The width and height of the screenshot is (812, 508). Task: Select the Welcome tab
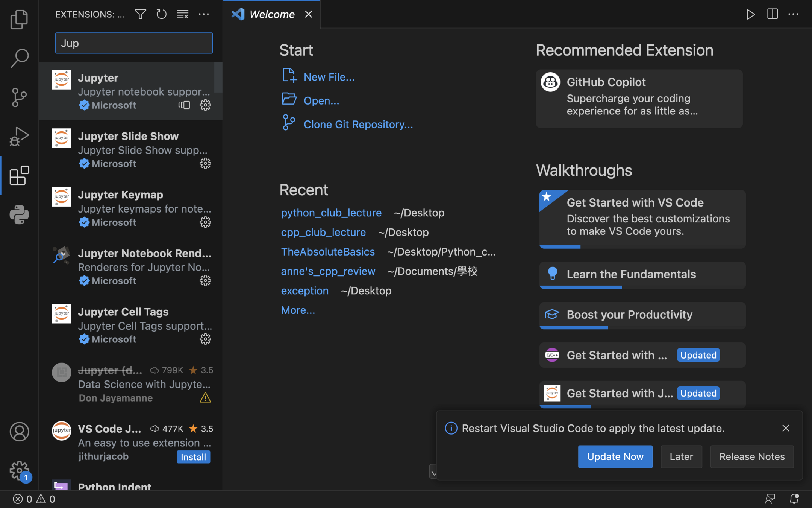[272, 14]
